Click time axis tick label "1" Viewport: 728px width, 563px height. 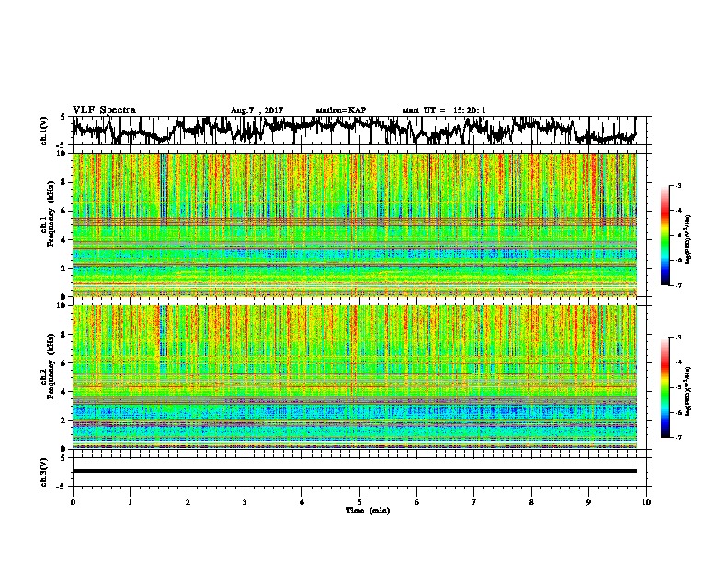pos(130,502)
